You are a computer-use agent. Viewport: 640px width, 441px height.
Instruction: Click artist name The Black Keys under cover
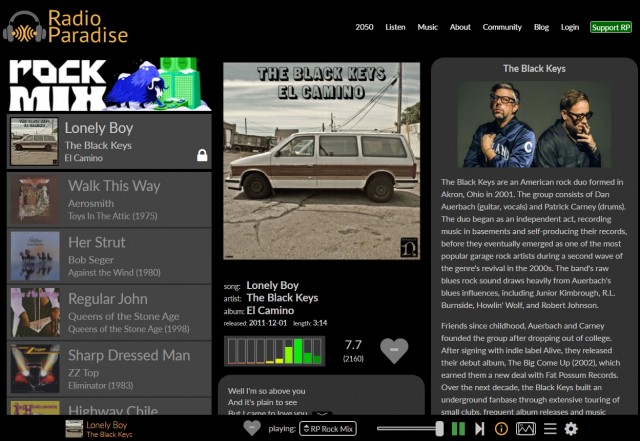tap(282, 298)
